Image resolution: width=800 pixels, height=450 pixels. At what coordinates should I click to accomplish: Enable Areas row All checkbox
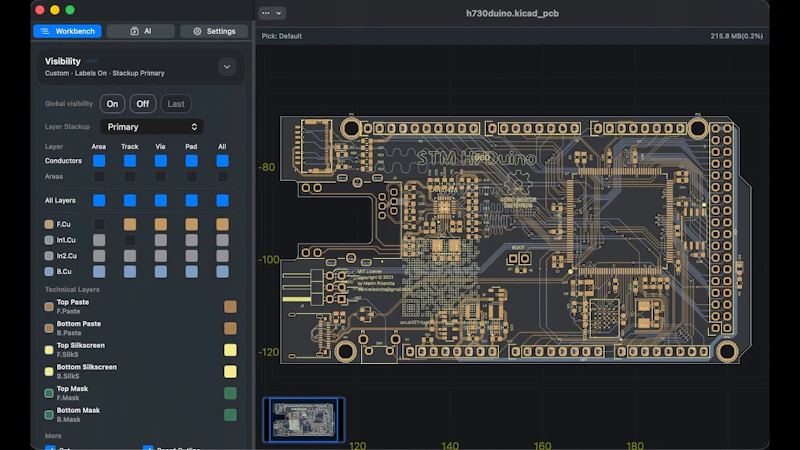pyautogui.click(x=222, y=177)
